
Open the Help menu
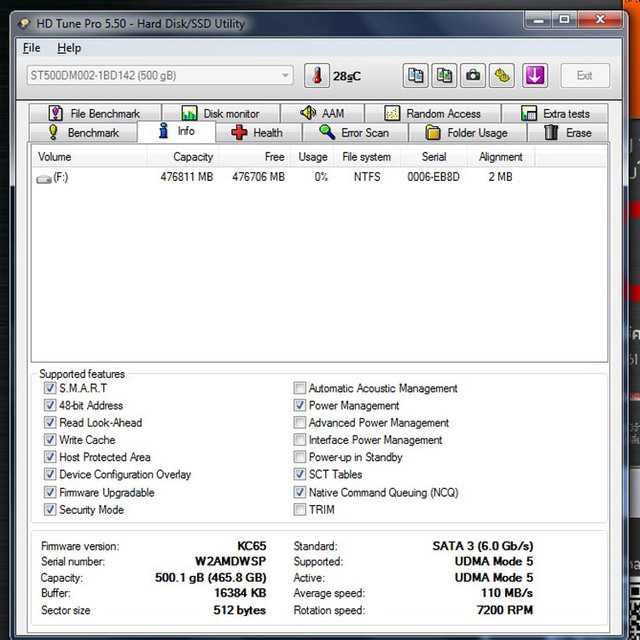69,48
